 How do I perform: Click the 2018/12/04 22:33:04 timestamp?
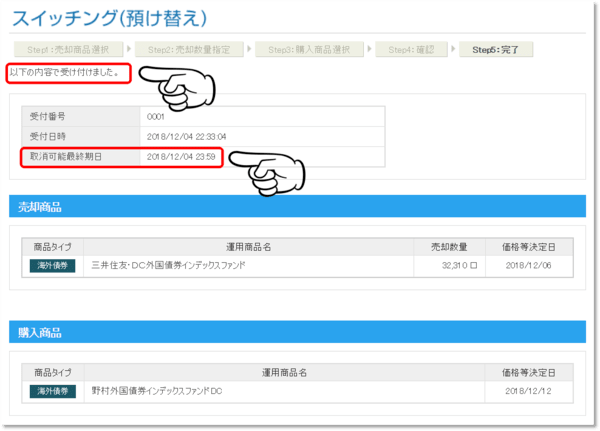tap(186, 137)
